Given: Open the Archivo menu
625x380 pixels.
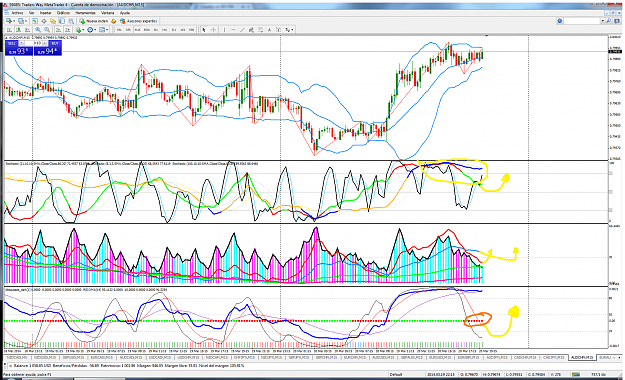Looking at the screenshot, I should (x=17, y=13).
